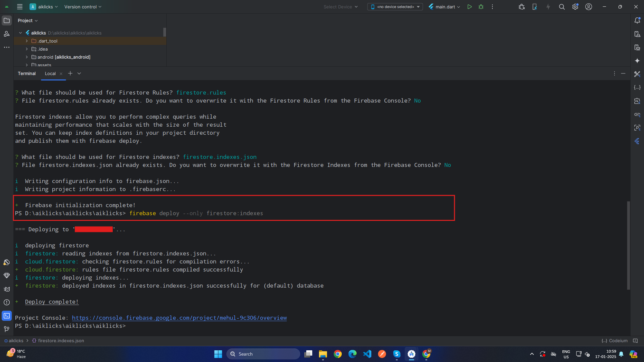Open Problems tool window icon
Viewport: 644px width, 362px height.
pos(6,302)
